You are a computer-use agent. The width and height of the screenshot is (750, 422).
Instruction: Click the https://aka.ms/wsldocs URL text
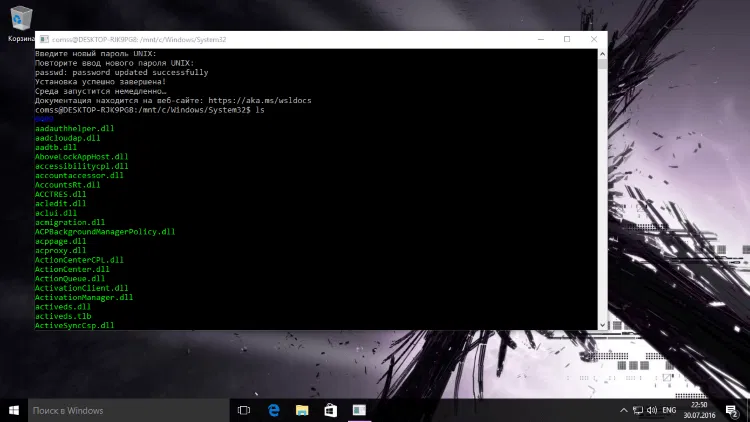point(260,100)
